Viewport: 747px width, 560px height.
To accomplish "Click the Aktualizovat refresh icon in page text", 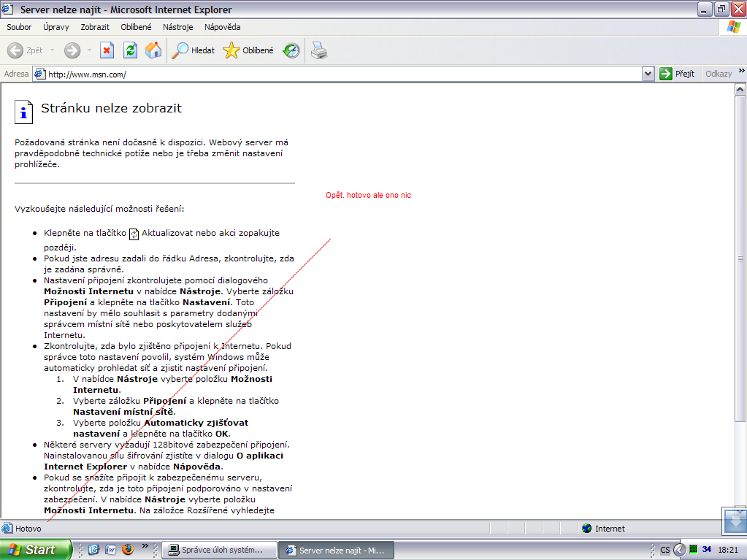I will pos(134,234).
